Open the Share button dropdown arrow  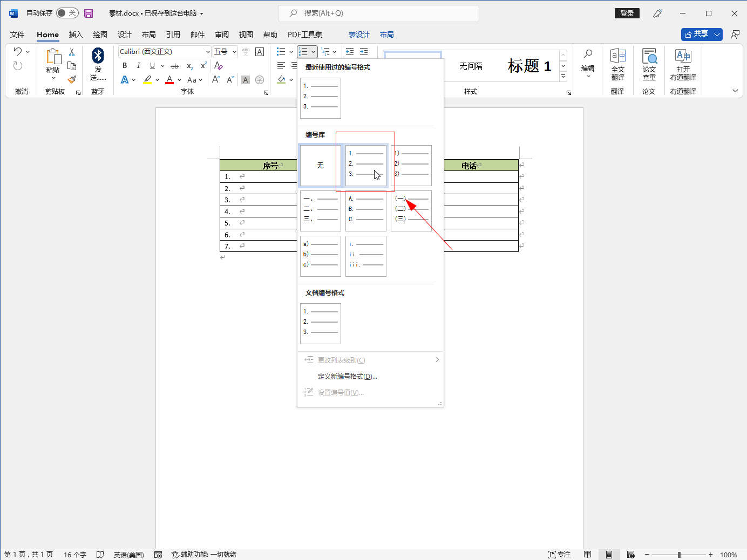717,34
